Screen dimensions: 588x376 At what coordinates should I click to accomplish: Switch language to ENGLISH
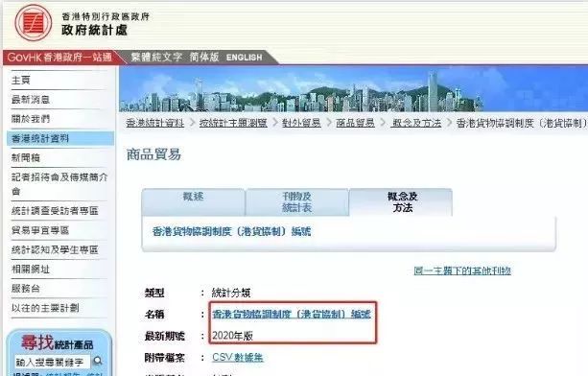coord(245,58)
